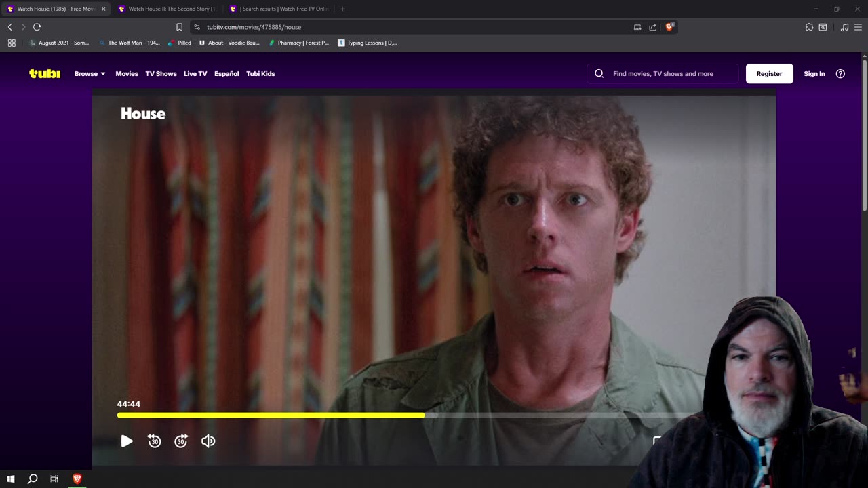868x488 pixels.
Task: Open the Extensions puzzle icon
Action: (x=809, y=27)
